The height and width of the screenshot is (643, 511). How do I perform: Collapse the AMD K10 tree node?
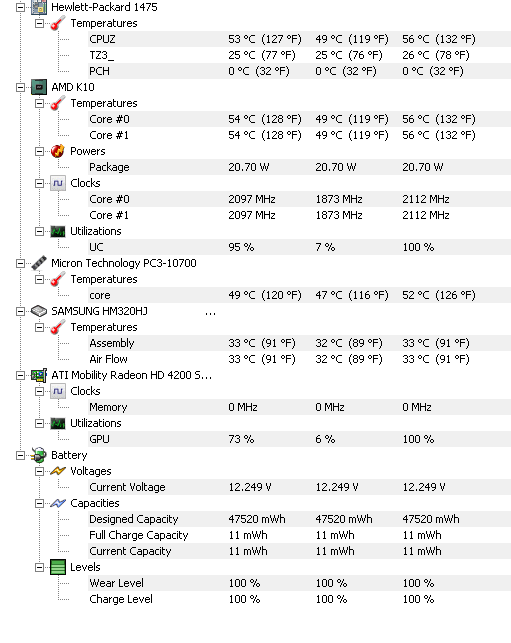point(20,87)
